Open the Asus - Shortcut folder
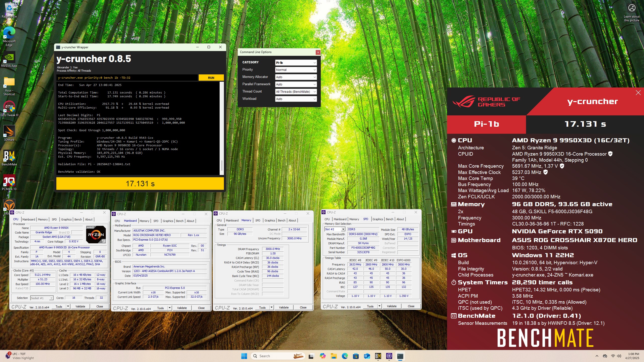644x362 pixels. pos(9,86)
